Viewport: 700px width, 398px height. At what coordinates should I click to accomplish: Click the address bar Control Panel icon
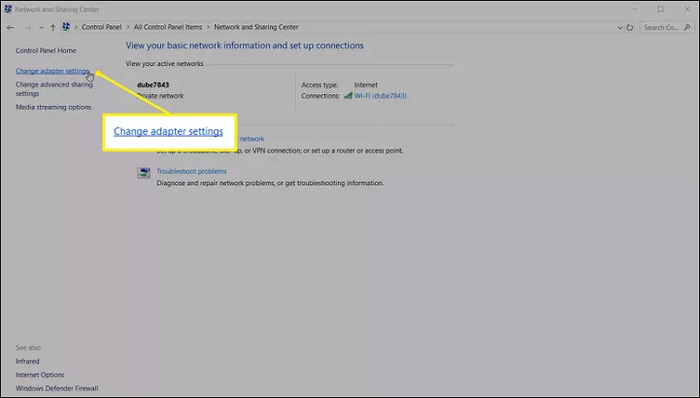pos(66,27)
